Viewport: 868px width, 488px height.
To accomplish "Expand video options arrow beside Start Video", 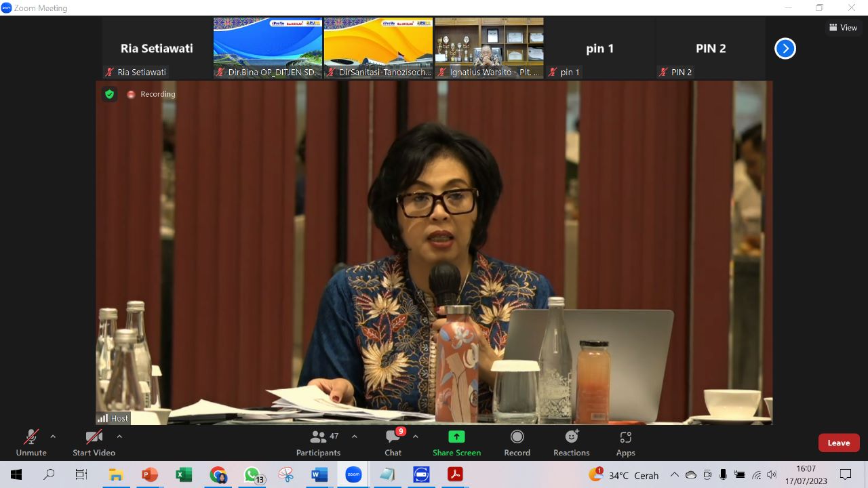I will point(119,436).
